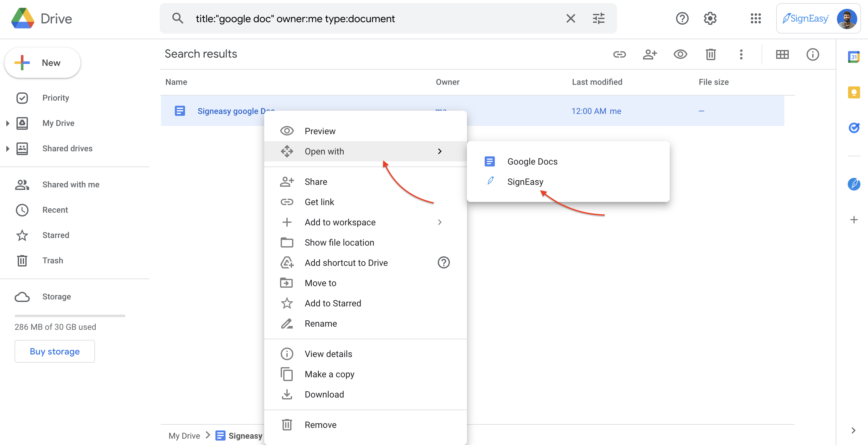Screen dimensions: 868x445
Task: Expand the My Drive tree arrow
Action: pos(8,123)
